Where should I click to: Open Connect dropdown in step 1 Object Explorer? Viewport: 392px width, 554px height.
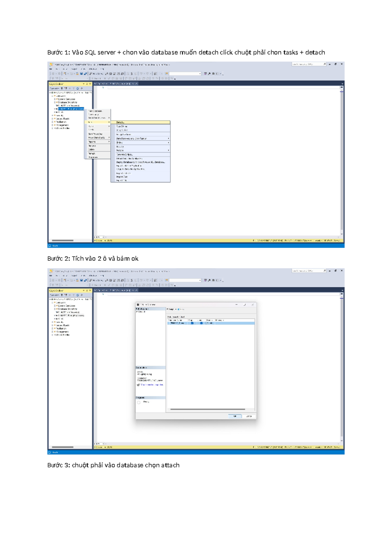click(54, 88)
